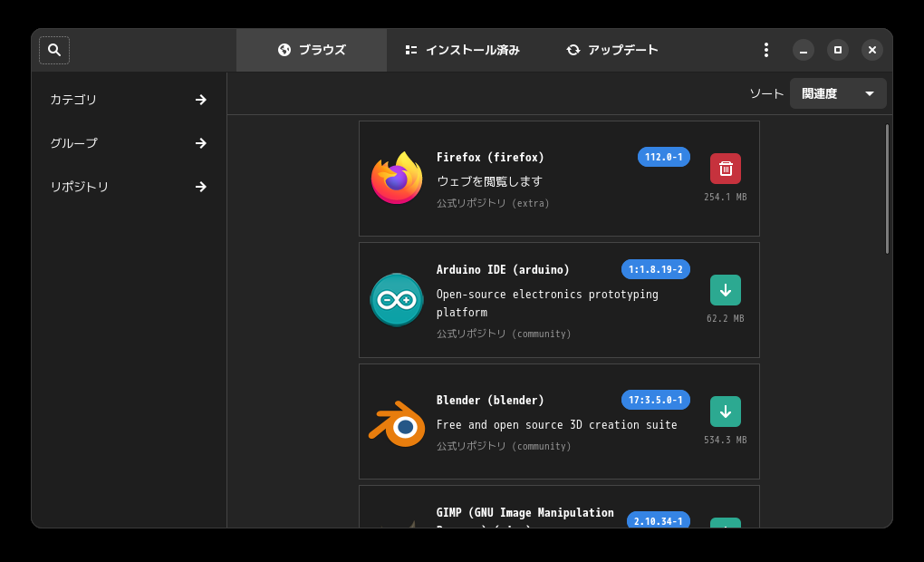
Task: Click Firefox version badge 112.0-1
Action: tap(663, 157)
